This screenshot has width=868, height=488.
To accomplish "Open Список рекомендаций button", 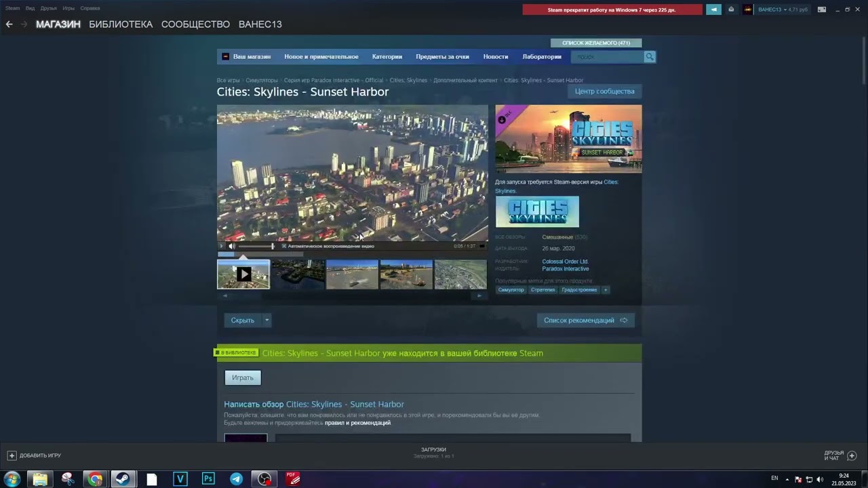I will pos(586,321).
